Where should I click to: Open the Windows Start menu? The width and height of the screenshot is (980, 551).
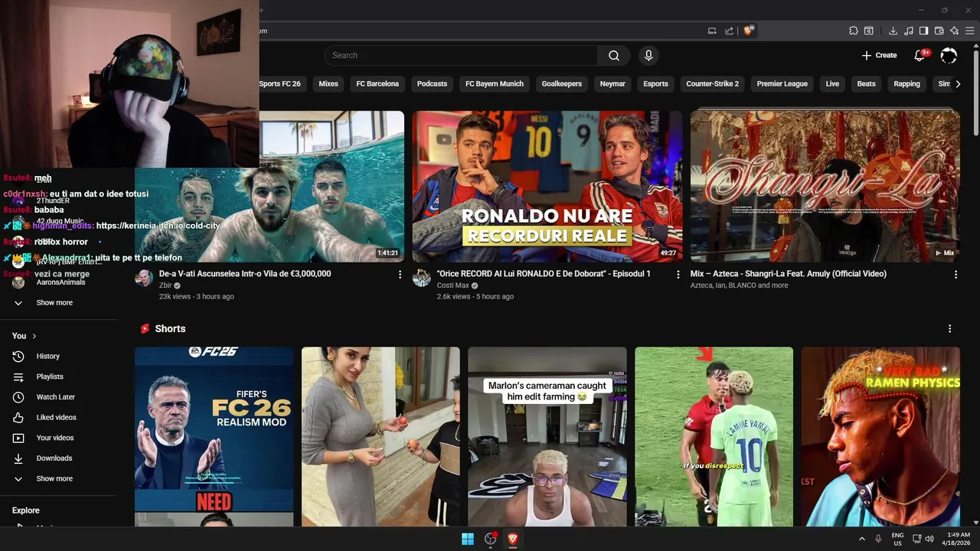[468, 539]
